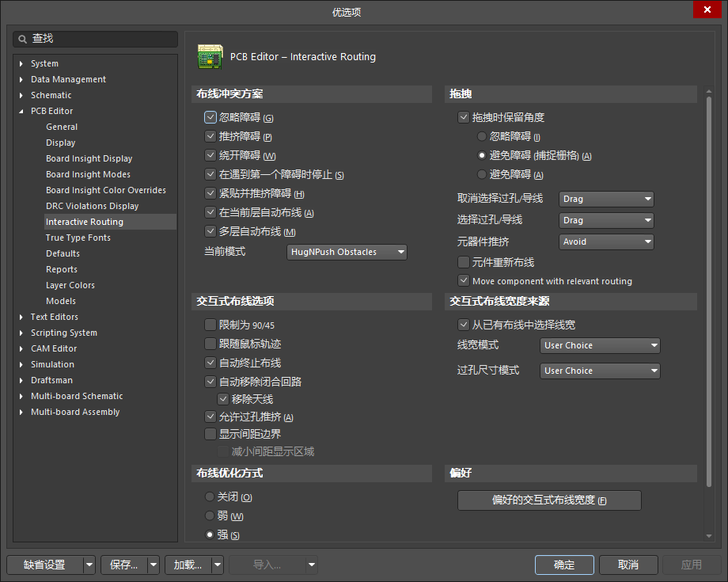Click 确定 to confirm preferences

coord(564,565)
